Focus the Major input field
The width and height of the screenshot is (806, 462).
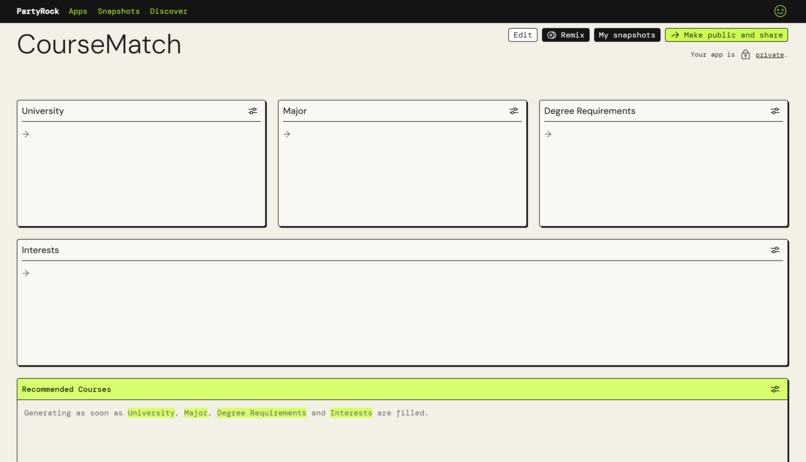coord(402,175)
